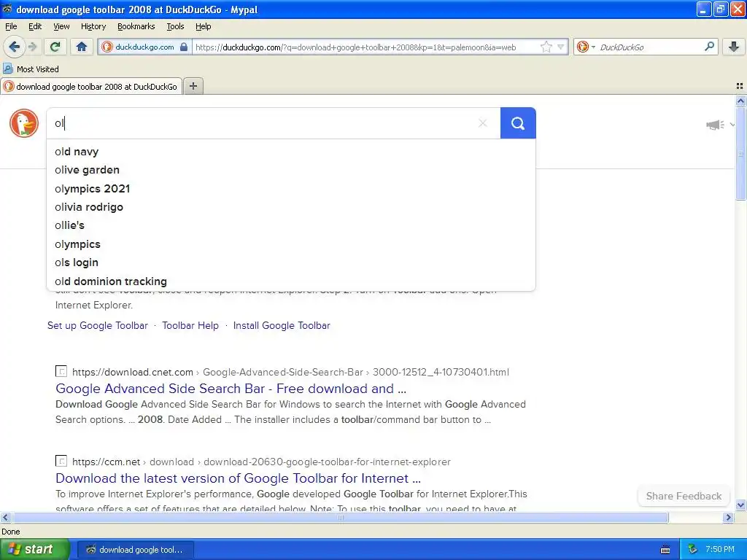The image size is (747, 560).
Task: Click the https://ccm.net result URL
Action: click(x=261, y=462)
